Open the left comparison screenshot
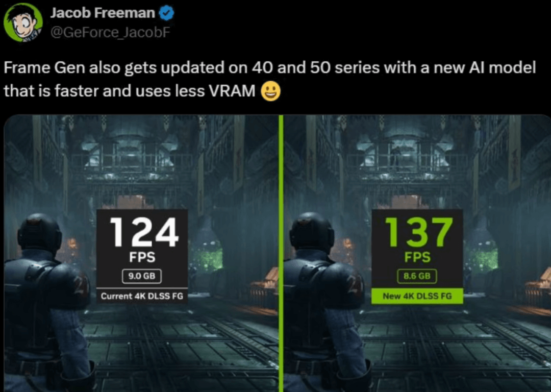 [x=141, y=254]
